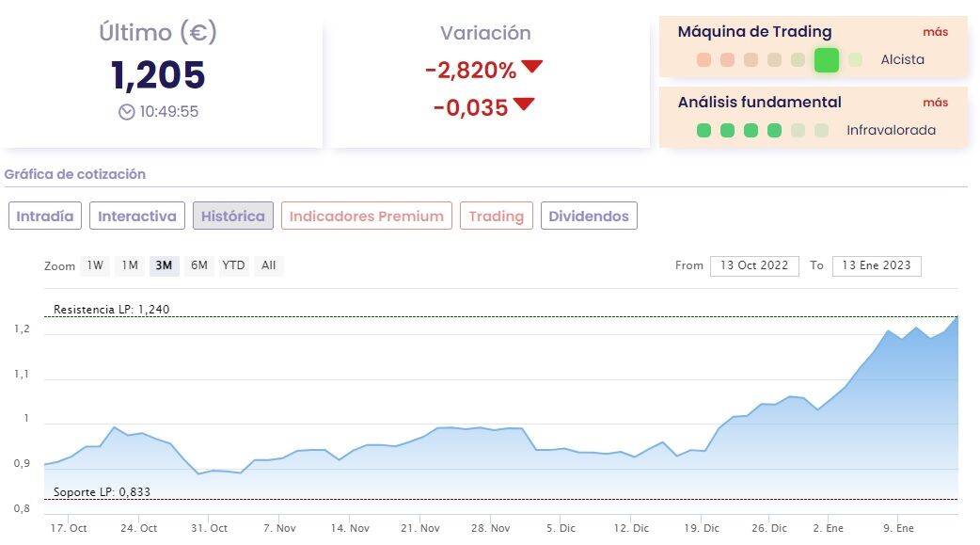Image resolution: width=980 pixels, height=545 pixels.
Task: Click the Dividendos button
Action: click(589, 216)
